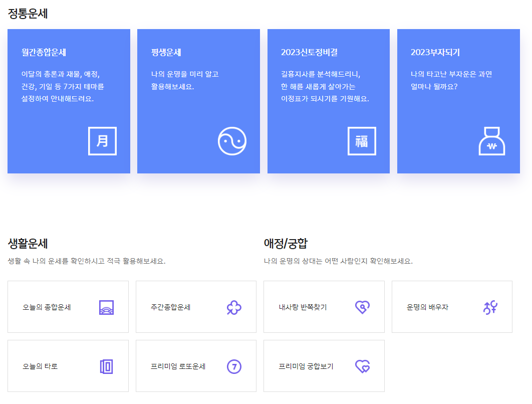Open 내사랑 반쪽찾기 love match finder

[324, 306]
